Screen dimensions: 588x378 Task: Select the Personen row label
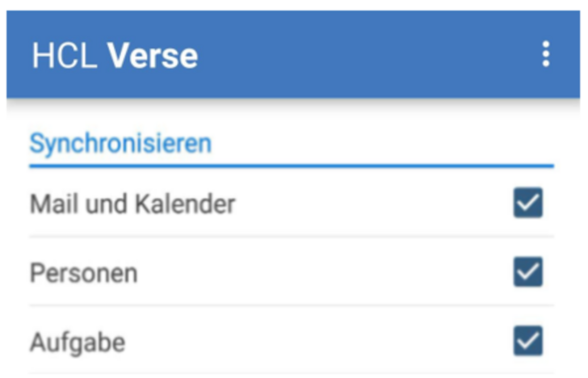[x=84, y=273]
